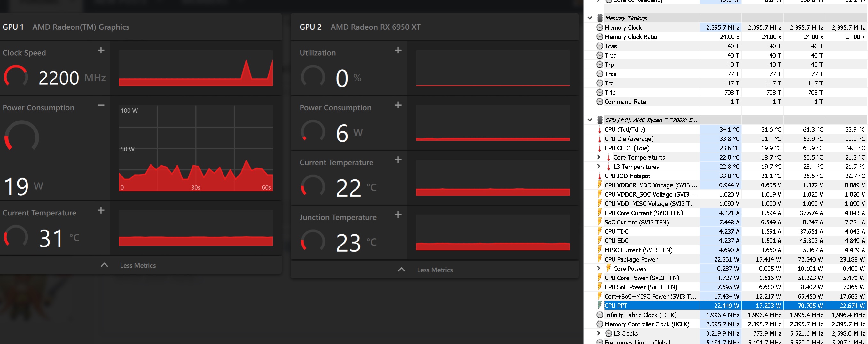868x344 pixels.
Task: Expand GPU 2 Junction Temperature metric
Action: pos(398,215)
